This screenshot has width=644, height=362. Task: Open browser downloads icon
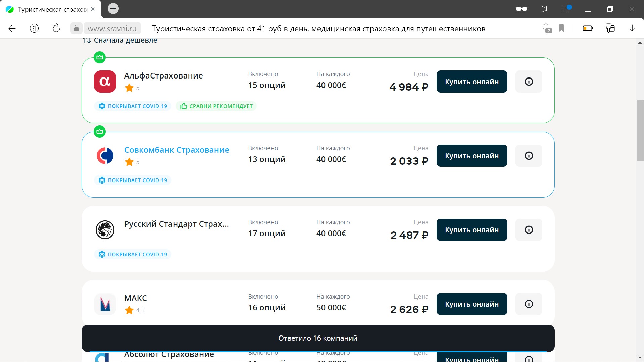(632, 29)
